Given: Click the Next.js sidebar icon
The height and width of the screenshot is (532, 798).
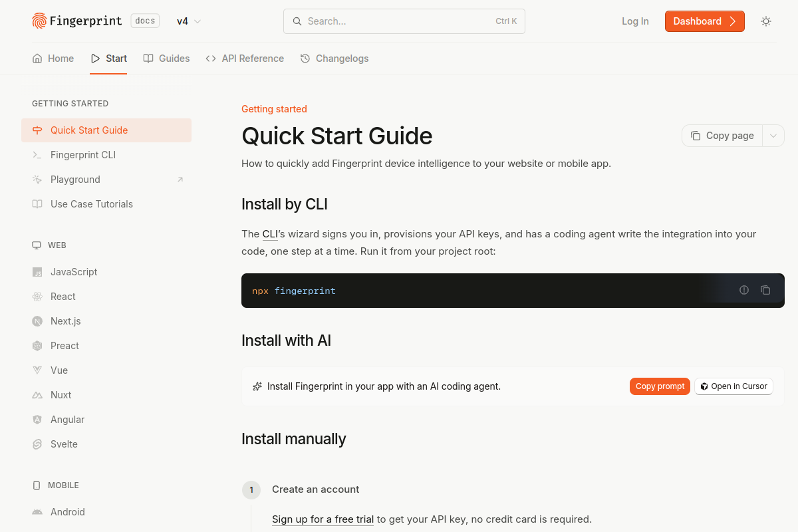Looking at the screenshot, I should (x=37, y=321).
